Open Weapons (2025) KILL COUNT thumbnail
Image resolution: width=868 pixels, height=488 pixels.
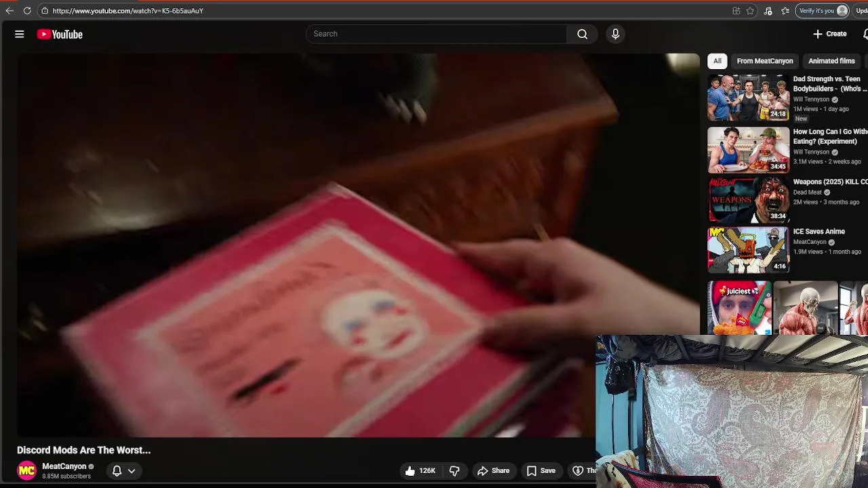pos(749,199)
